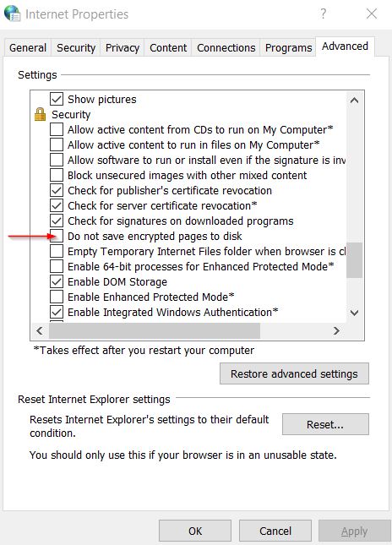This screenshot has width=392, height=545.
Task: Close the Internet Properties dialog
Action: pyautogui.click(x=372, y=14)
